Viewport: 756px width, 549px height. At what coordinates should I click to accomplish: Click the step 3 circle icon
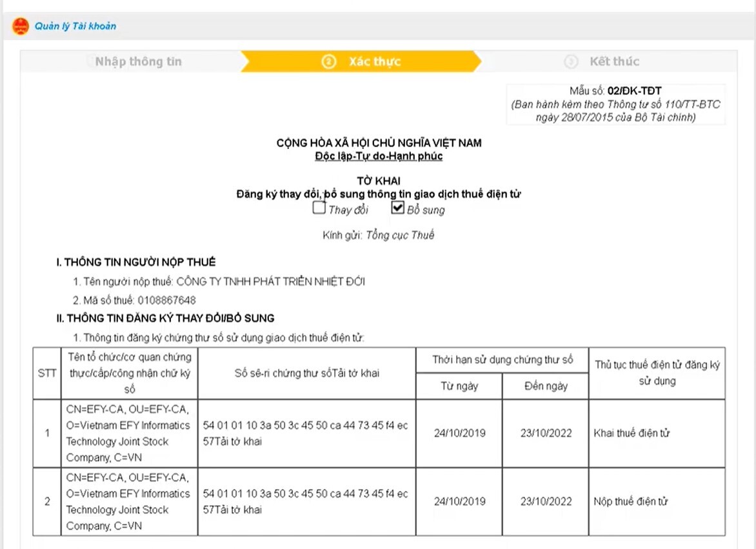571,62
